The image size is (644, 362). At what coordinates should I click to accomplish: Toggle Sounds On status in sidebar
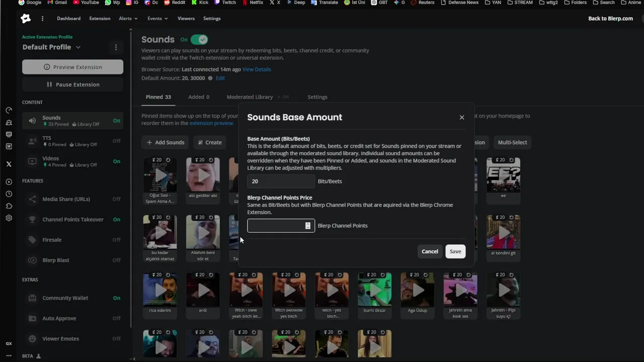tap(116, 121)
